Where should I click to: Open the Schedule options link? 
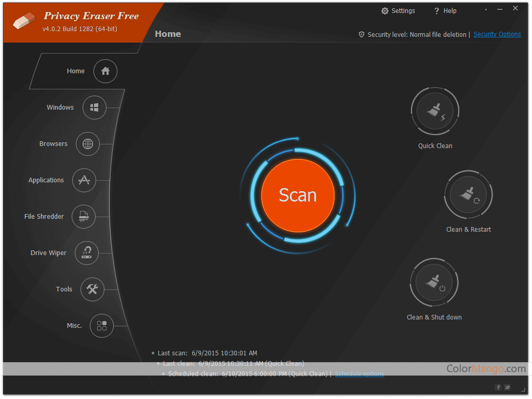pos(360,374)
